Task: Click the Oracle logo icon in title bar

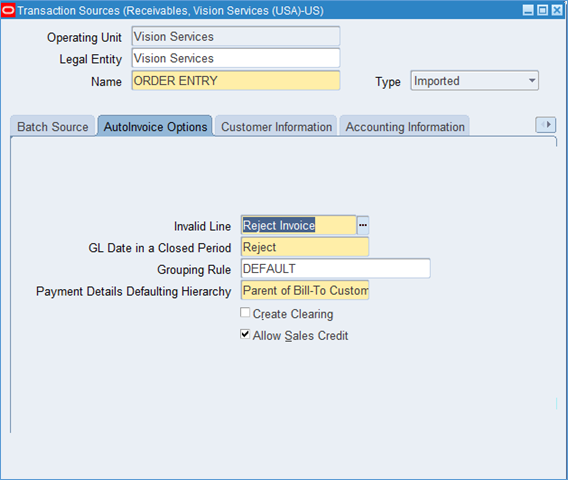Action: tap(8, 10)
